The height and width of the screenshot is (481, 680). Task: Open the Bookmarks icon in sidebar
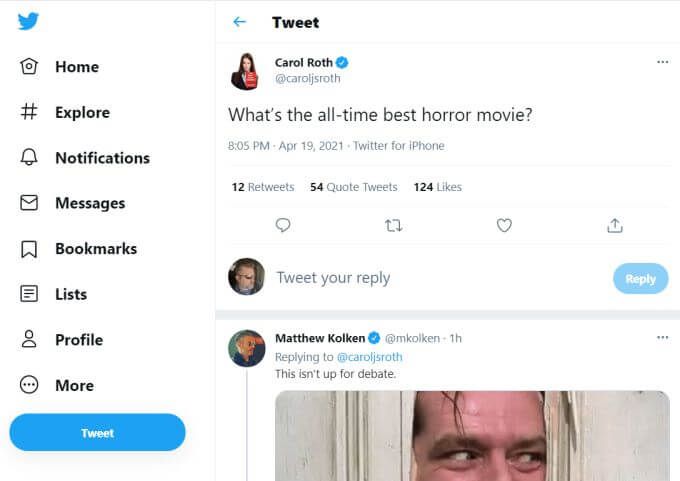click(29, 249)
